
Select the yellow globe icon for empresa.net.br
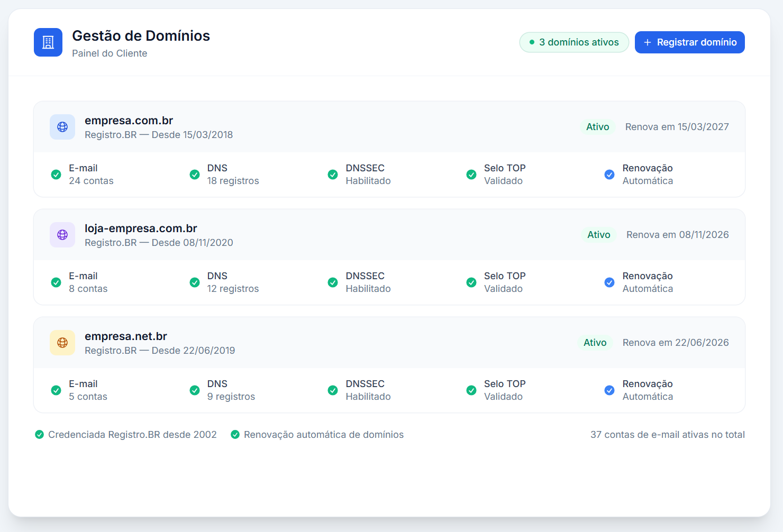click(x=62, y=343)
